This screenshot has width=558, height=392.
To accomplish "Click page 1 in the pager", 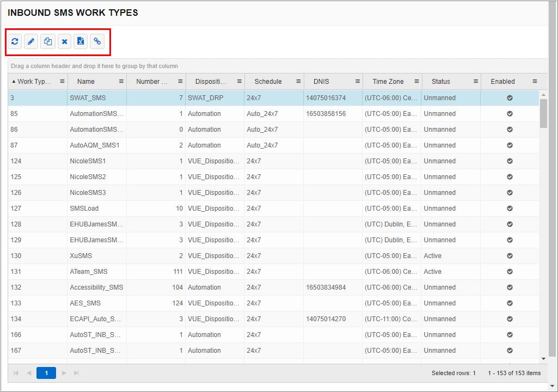I will tap(46, 373).
